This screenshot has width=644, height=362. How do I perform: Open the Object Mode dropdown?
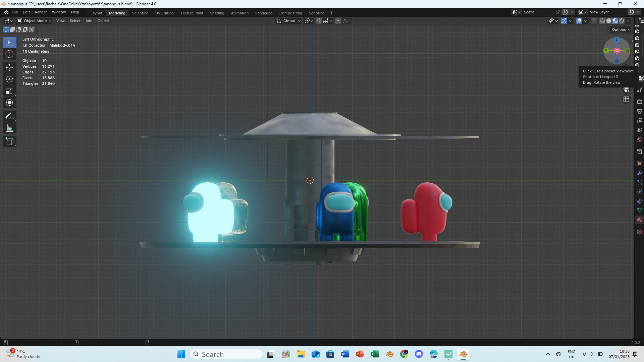coord(34,21)
